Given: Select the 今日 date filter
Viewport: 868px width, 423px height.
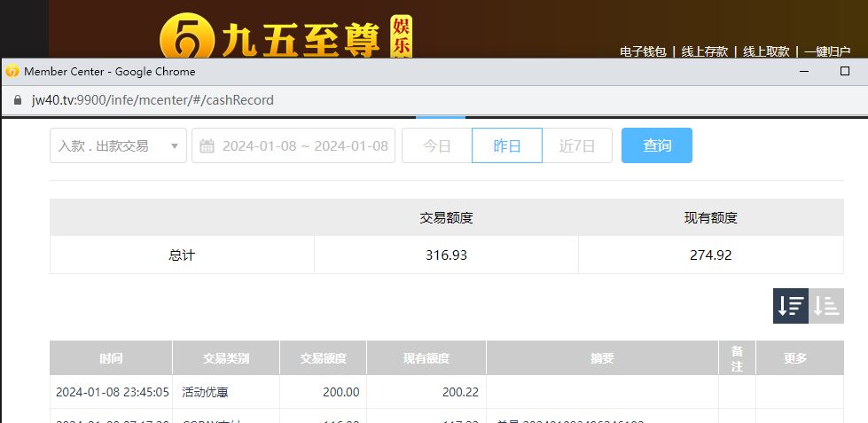Looking at the screenshot, I should coord(437,145).
